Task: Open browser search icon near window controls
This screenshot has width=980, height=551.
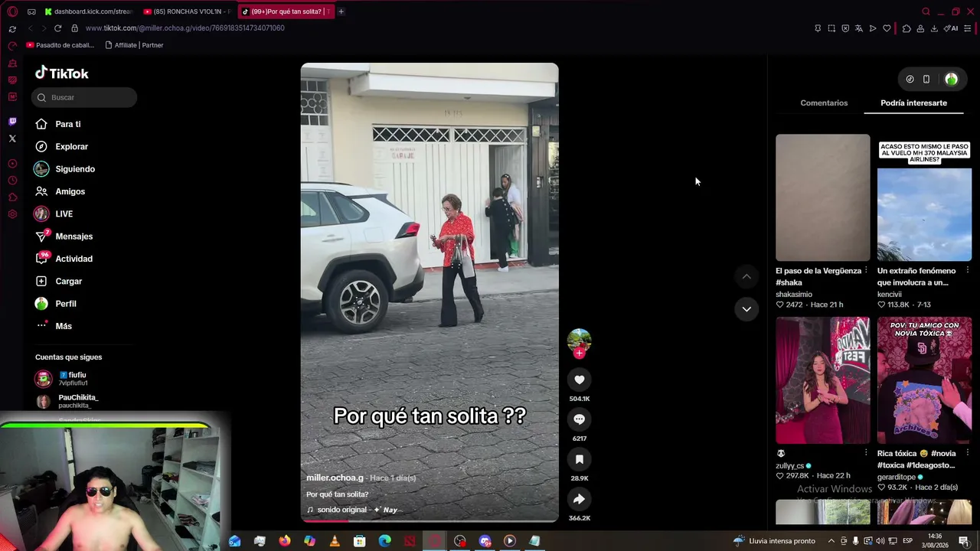Action: 926,11
